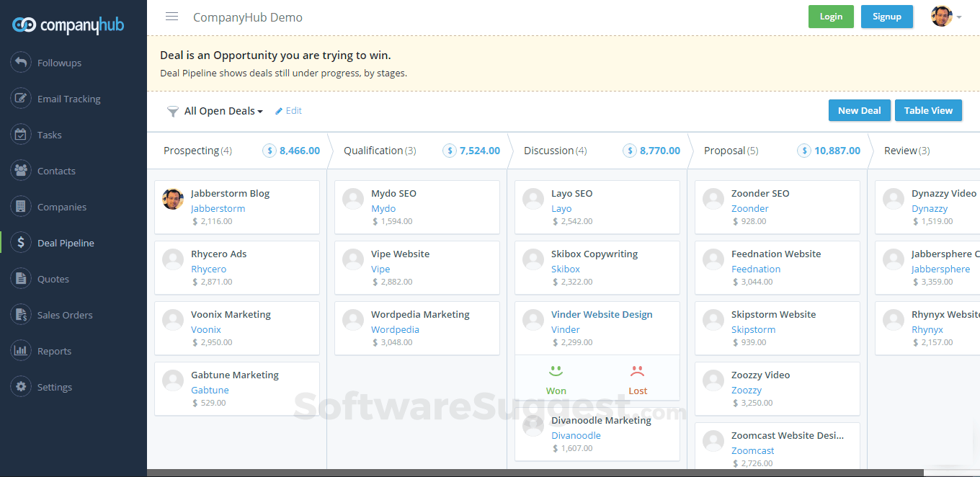Image resolution: width=980 pixels, height=477 pixels.
Task: Click the Contacts people icon
Action: [21, 171]
